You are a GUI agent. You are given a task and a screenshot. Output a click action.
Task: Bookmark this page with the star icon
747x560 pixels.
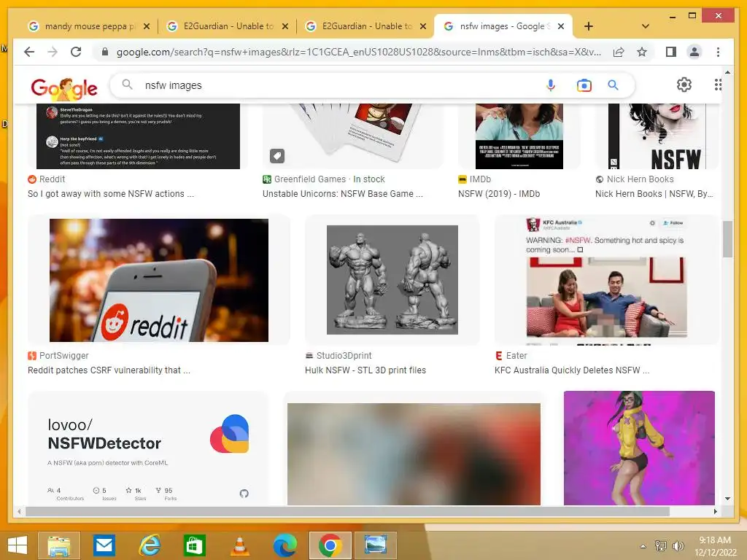click(x=642, y=52)
